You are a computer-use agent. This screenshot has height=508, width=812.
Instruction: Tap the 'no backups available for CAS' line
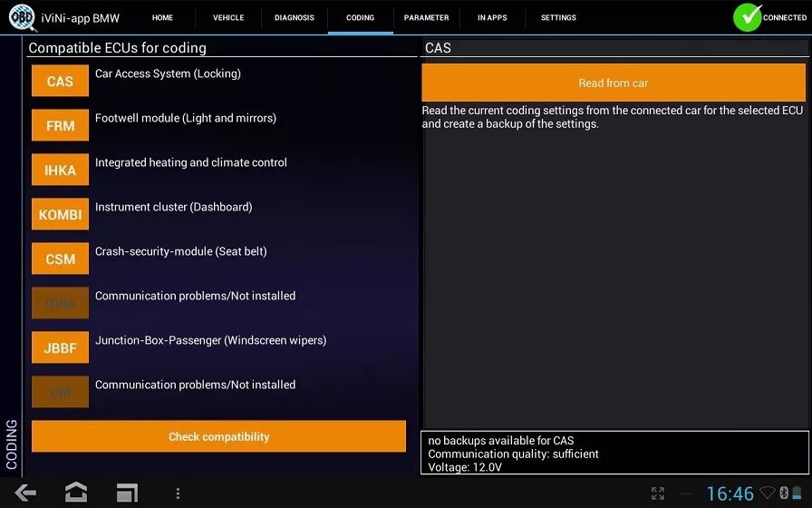pos(501,441)
